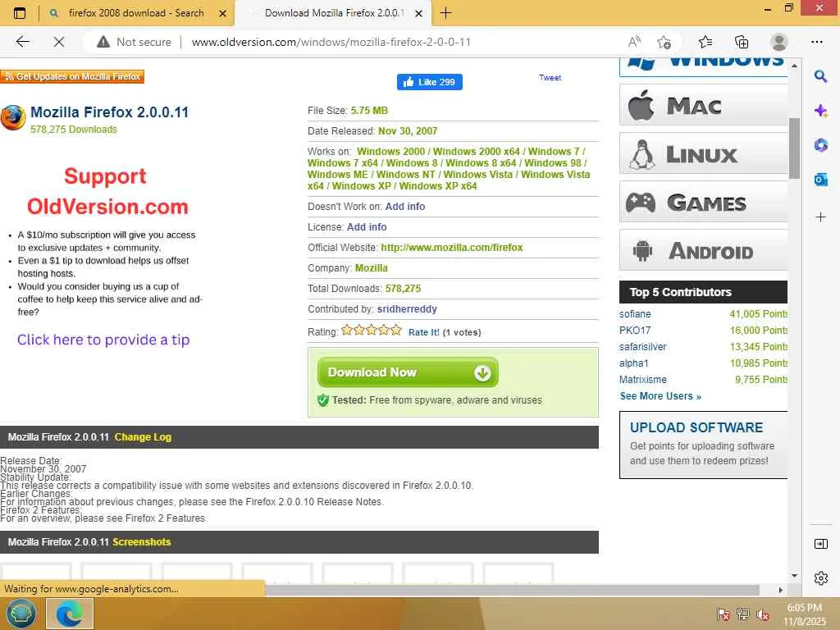The width and height of the screenshot is (840, 630).
Task: Click the Tweet link
Action: coord(550,78)
